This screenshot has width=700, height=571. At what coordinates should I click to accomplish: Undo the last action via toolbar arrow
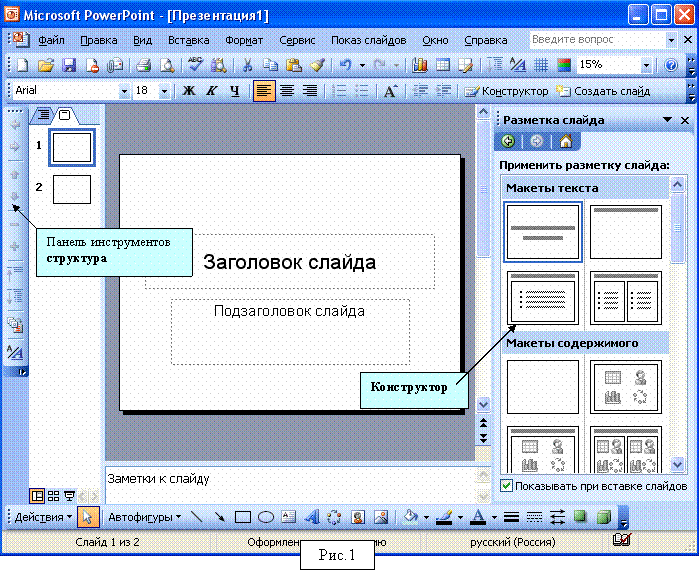click(346, 66)
